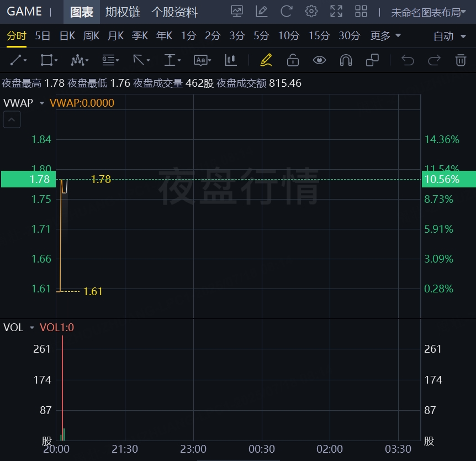Viewport: 476px width, 461px height.
Task: Select the 5分 interval
Action: 261,36
